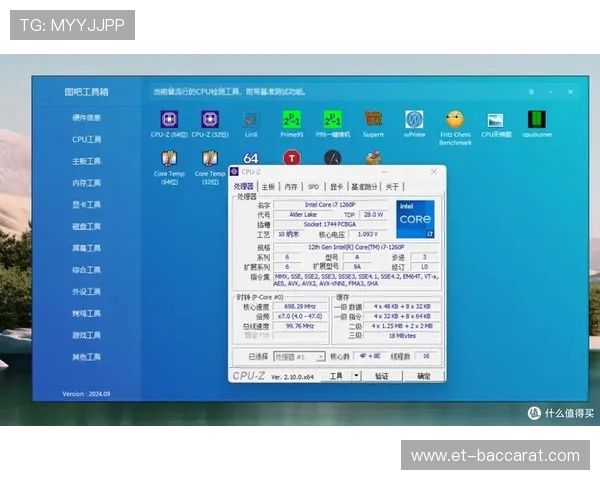
Task: Switch to the 主板 tab in CPU-Z
Action: pyautogui.click(x=268, y=187)
